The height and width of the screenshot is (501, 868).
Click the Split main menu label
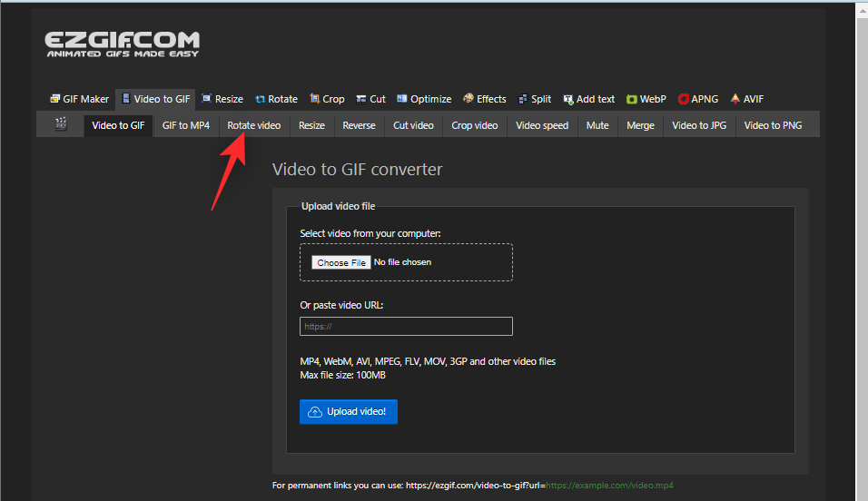tap(541, 99)
